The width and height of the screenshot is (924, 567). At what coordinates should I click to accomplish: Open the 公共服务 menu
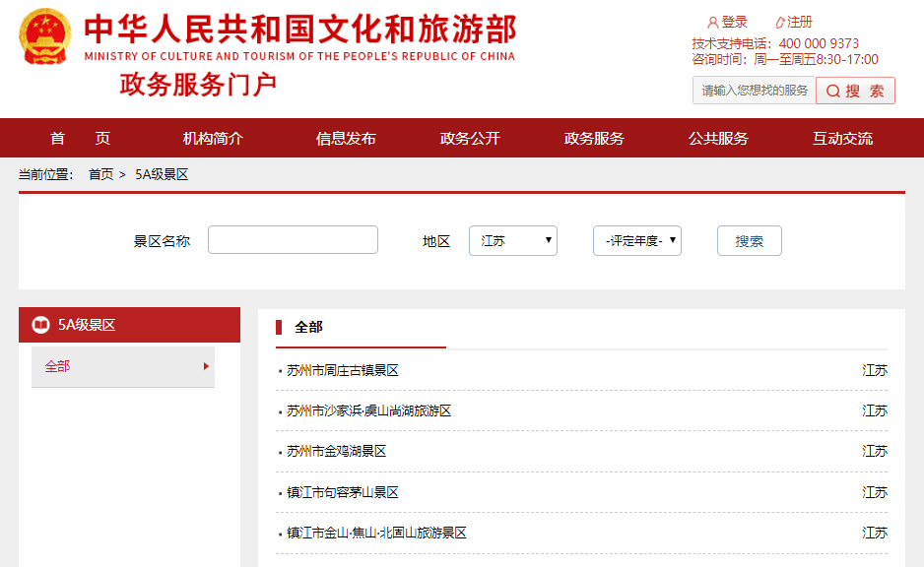(x=718, y=139)
